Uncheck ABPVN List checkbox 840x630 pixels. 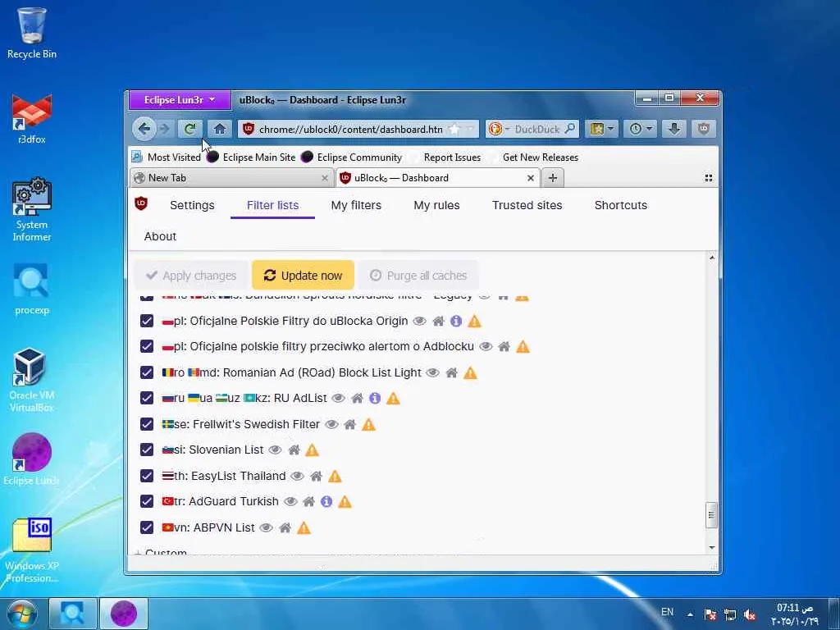tap(147, 527)
